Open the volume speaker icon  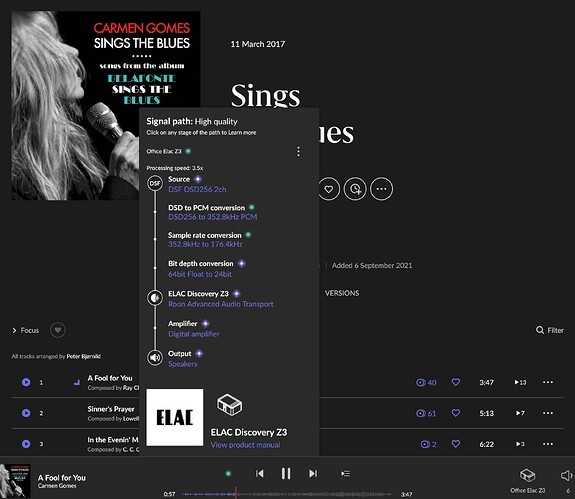[567, 476]
